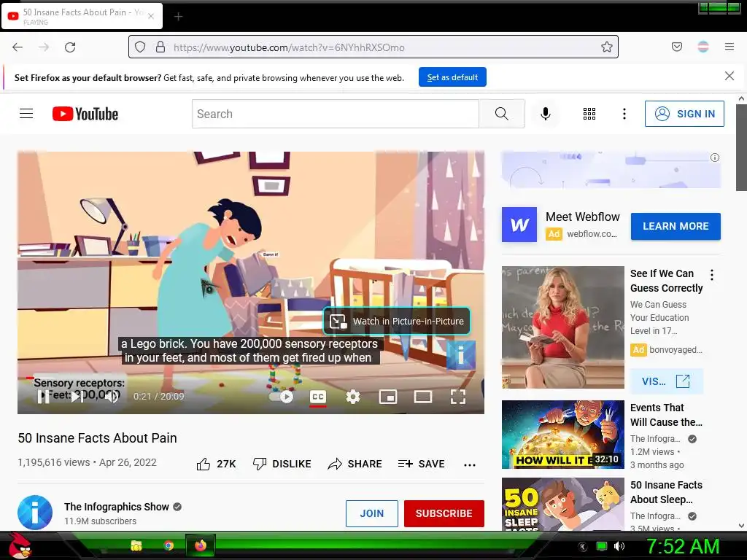Click the red SUBSCRIBE button

coord(444,513)
